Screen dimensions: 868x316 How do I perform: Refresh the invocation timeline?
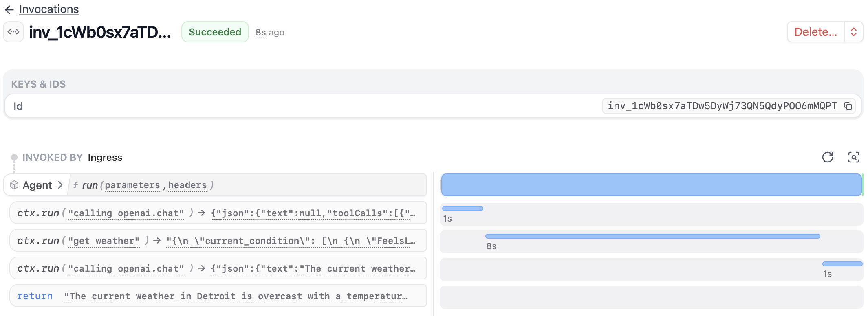(828, 157)
